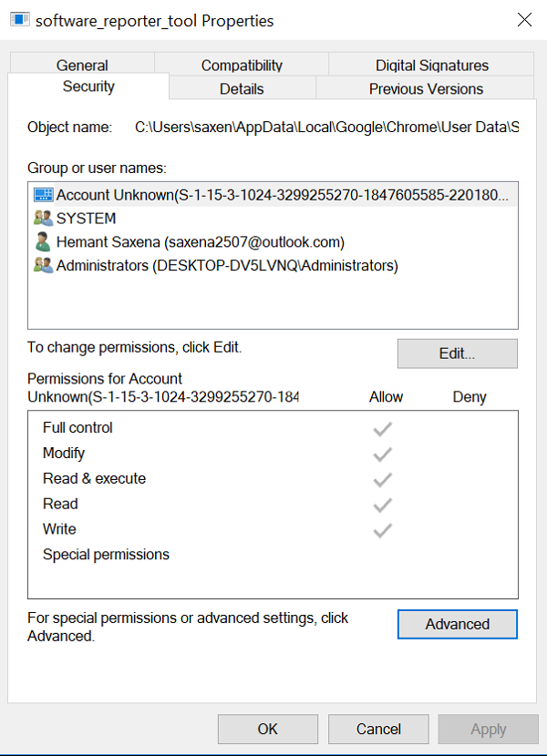The width and height of the screenshot is (547, 756).
Task: Click the Account Unknown user icon
Action: pyautogui.click(x=44, y=195)
